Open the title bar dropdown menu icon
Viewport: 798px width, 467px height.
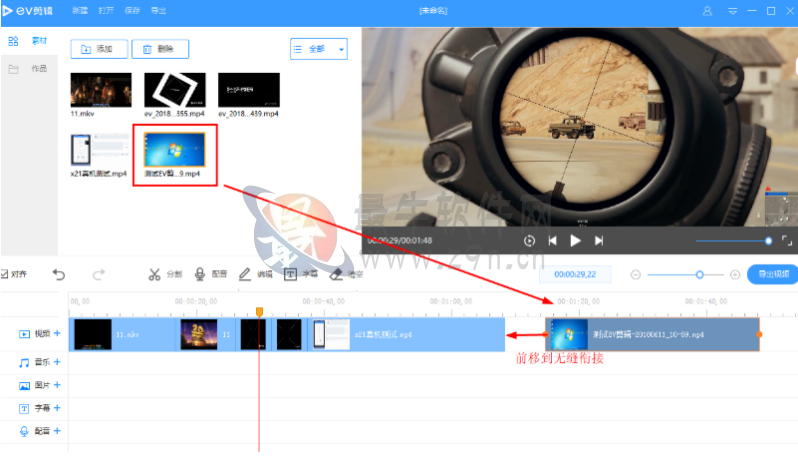tap(732, 11)
